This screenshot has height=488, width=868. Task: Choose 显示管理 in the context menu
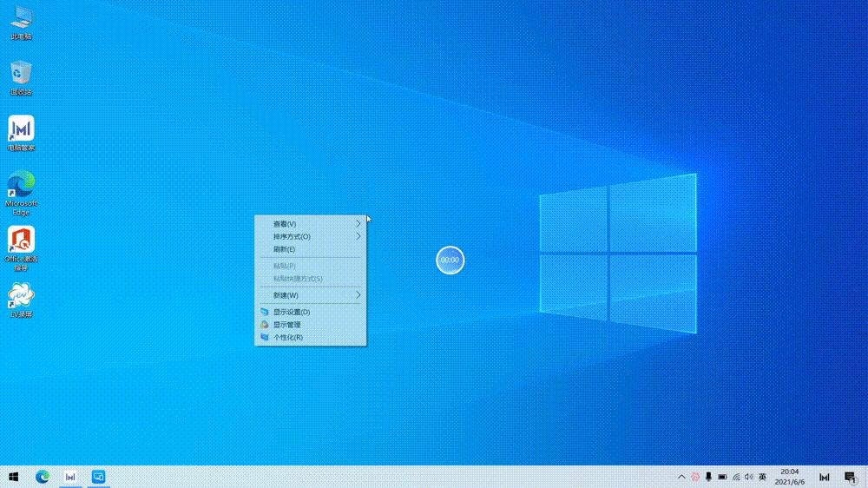click(x=311, y=325)
